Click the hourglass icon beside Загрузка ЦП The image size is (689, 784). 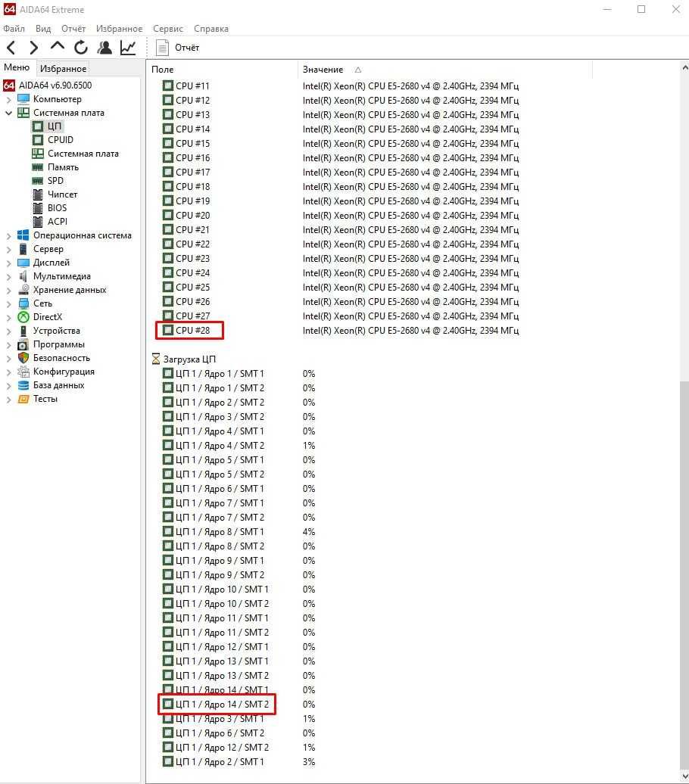coord(156,359)
